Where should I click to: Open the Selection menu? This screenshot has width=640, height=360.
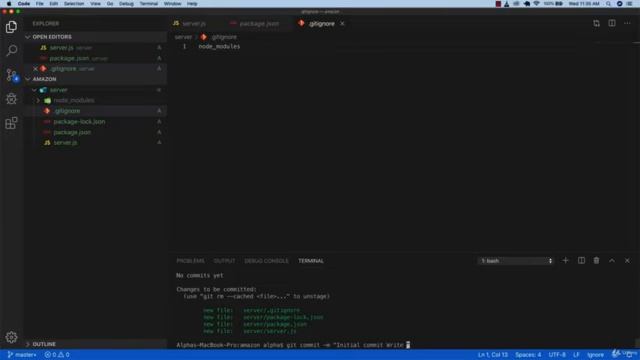[74, 4]
